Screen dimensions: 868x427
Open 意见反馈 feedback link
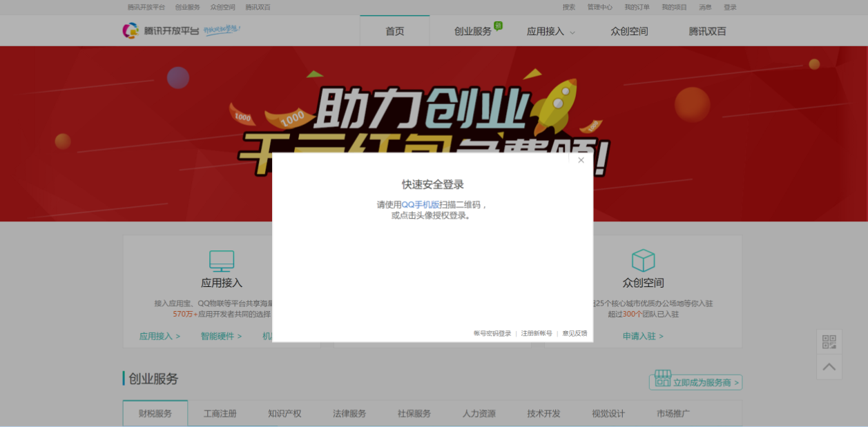[575, 333]
